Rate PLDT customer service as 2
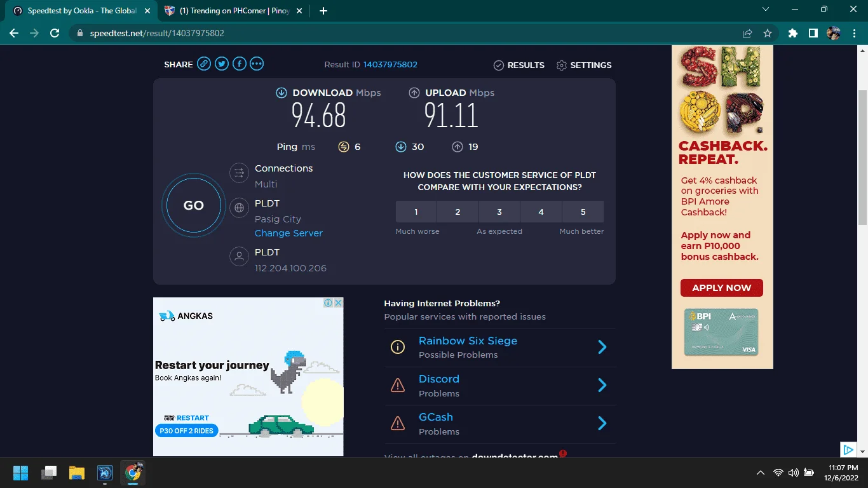Screen dimensions: 868x488 (x=458, y=212)
